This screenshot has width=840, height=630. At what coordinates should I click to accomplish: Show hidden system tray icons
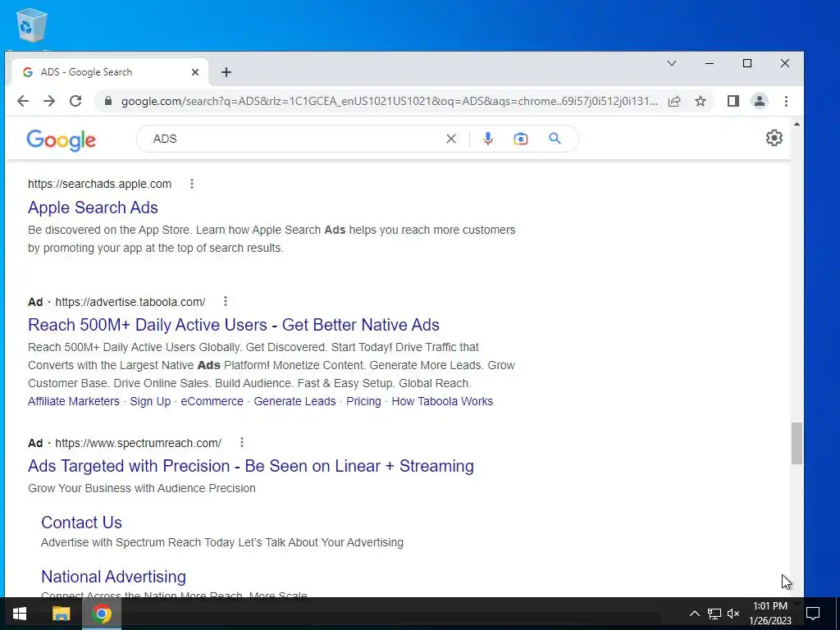coord(694,614)
